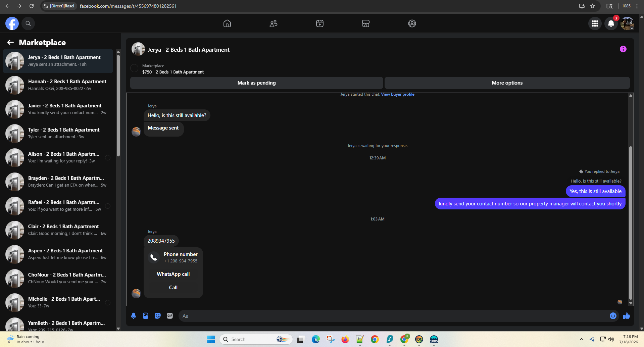This screenshot has height=347, width=644.
Task: Open Microsoft Edge from the taskbar
Action: click(316, 339)
